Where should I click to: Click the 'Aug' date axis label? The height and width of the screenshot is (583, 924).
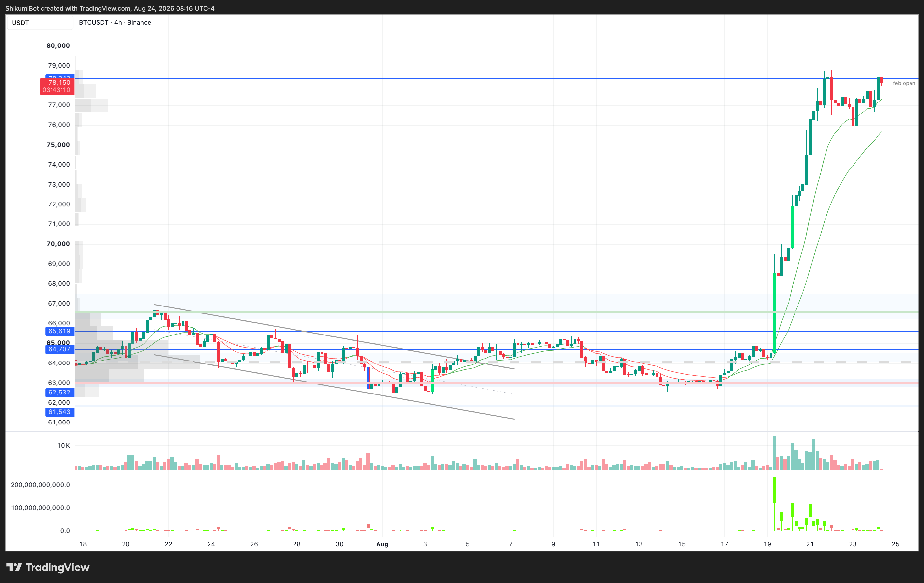click(x=382, y=544)
